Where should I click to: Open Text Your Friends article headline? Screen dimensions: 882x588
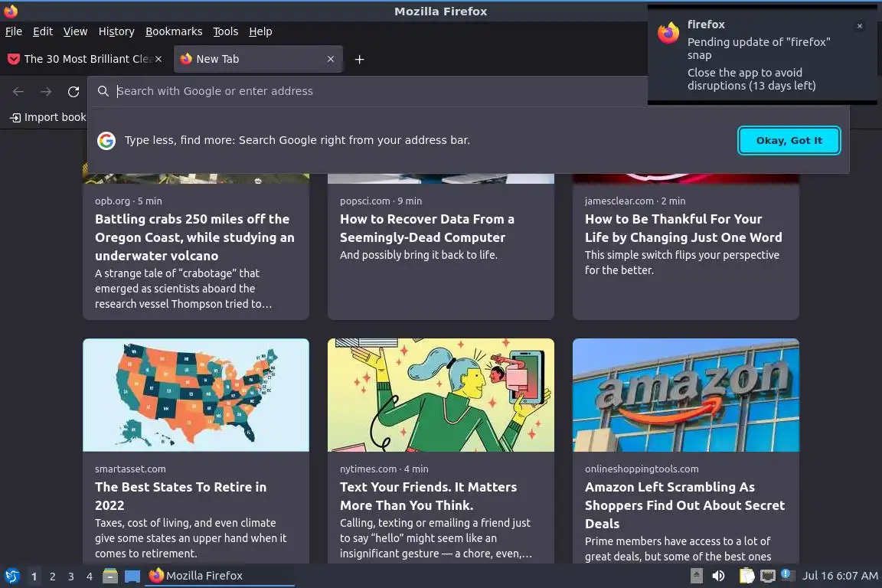tap(428, 496)
